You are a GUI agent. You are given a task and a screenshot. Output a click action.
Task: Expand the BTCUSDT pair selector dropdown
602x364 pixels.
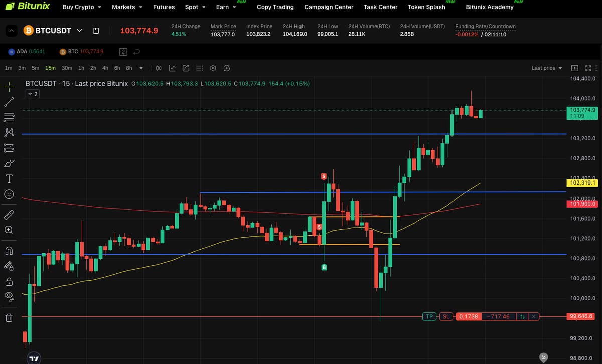pos(79,30)
